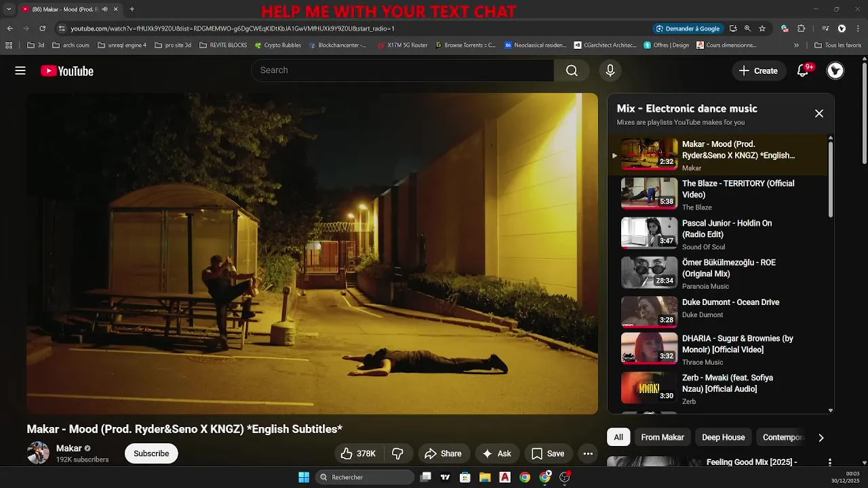Screen dimensions: 868x488
Task: Mute the tab using the speaker icon
Action: (x=104, y=9)
